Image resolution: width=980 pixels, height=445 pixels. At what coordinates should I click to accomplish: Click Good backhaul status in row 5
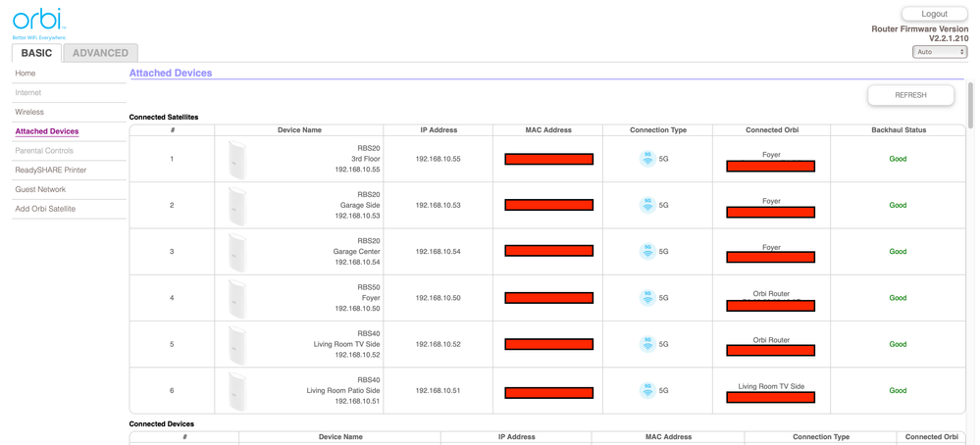[x=899, y=344]
